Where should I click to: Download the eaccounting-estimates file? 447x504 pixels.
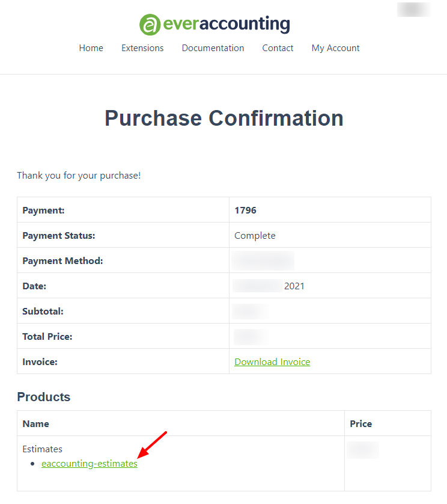[x=90, y=464]
